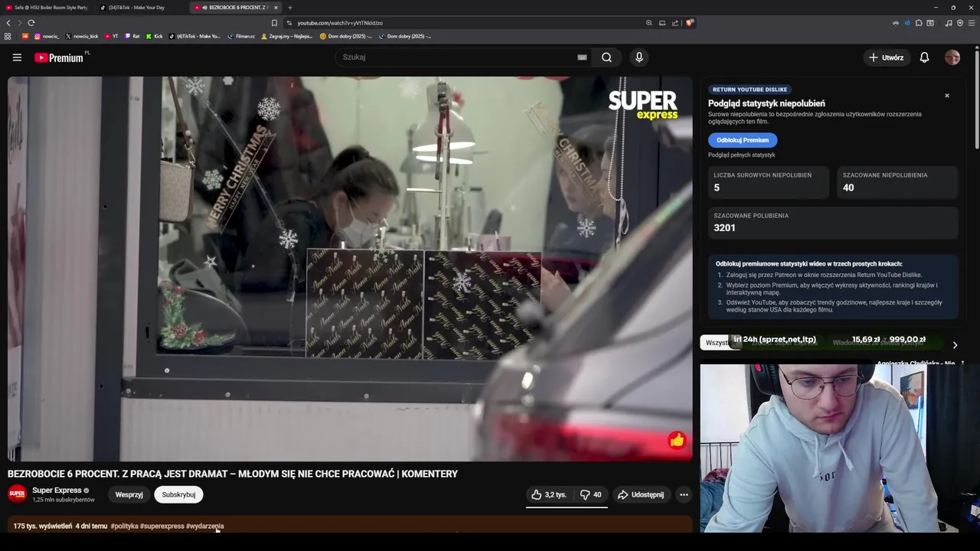The width and height of the screenshot is (980, 551).
Task: Open the account avatar menu
Action: (952, 57)
